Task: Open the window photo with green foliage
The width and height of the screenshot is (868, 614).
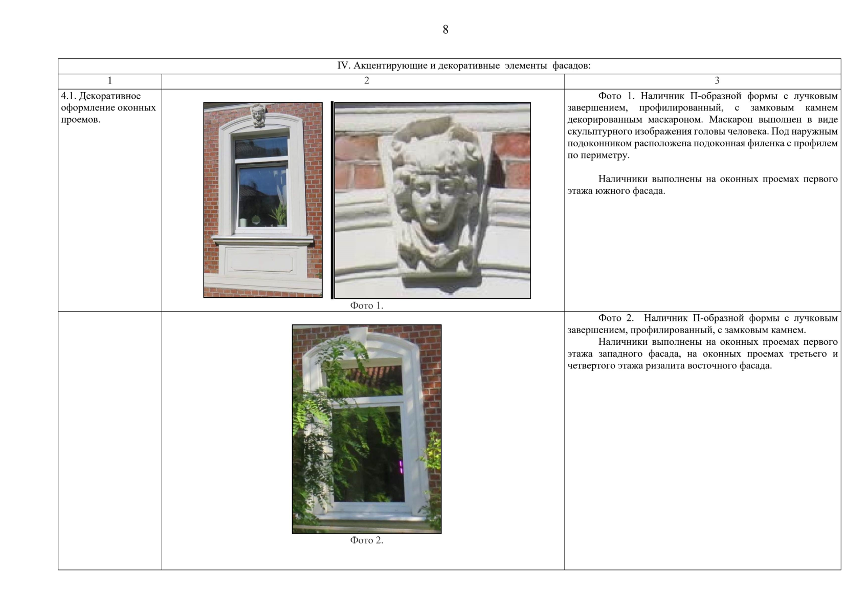Action: pyautogui.click(x=366, y=429)
